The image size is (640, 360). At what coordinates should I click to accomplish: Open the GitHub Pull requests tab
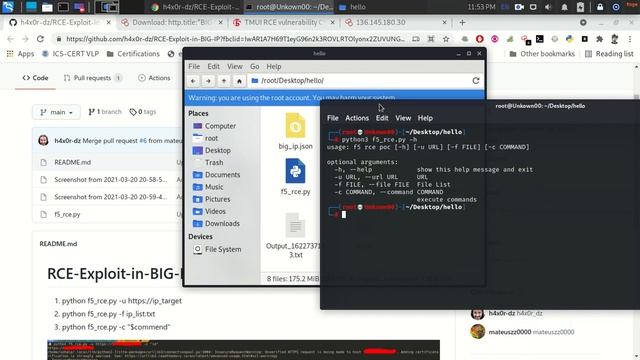point(92,78)
